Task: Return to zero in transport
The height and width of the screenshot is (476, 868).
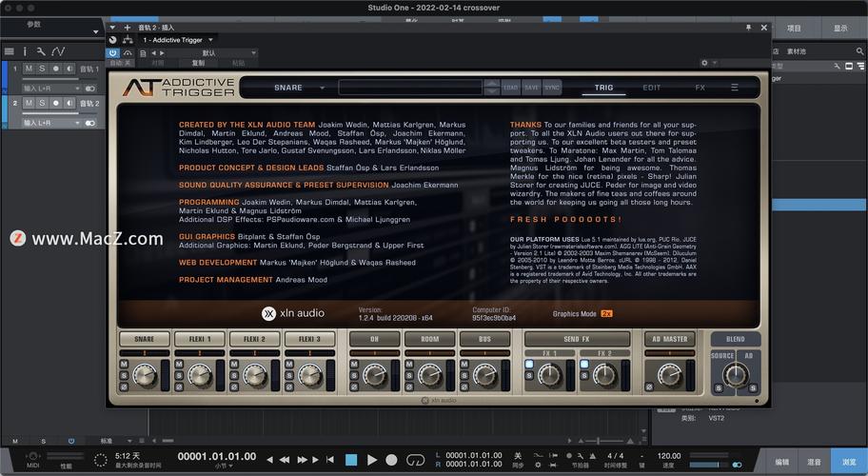Action: (x=330, y=460)
